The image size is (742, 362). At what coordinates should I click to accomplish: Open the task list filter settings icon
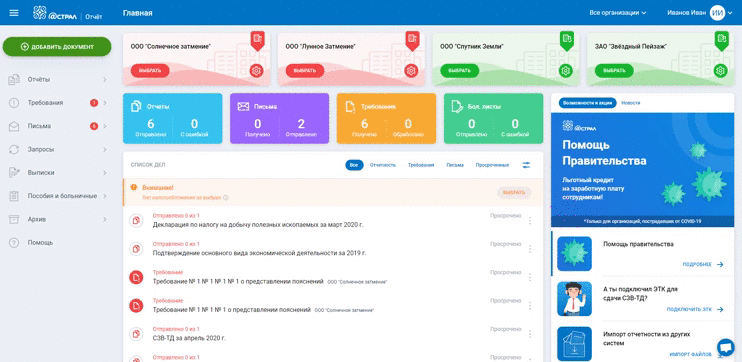[526, 165]
